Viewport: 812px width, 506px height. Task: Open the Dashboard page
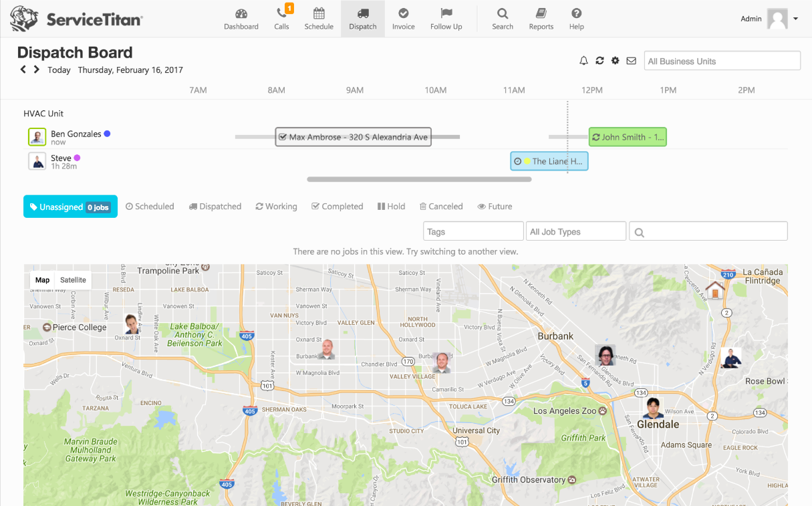pos(241,19)
